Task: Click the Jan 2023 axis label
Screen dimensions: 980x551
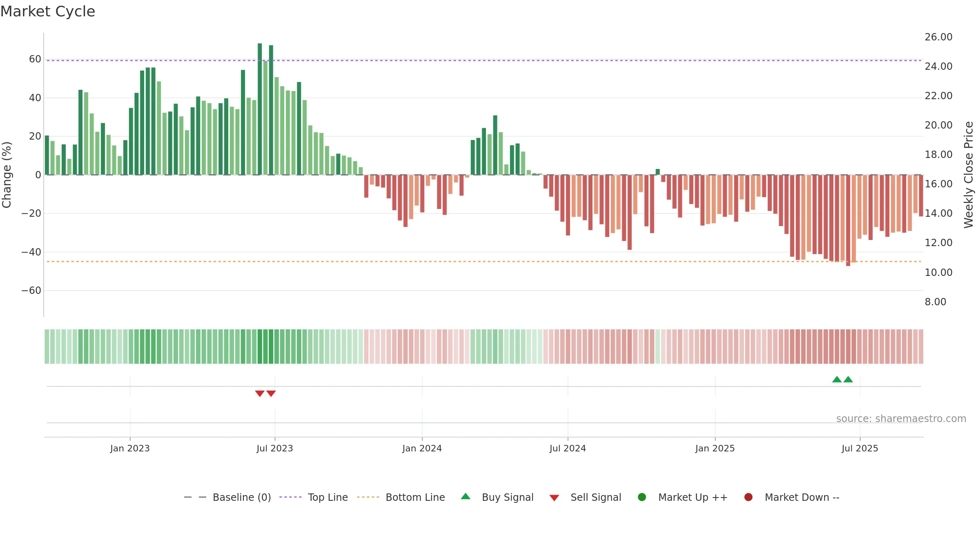Action: click(130, 448)
